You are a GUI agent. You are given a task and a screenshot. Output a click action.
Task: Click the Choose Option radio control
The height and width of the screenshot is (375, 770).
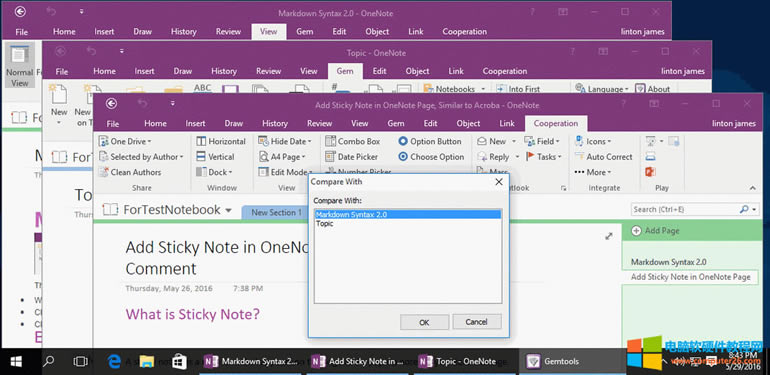pos(403,157)
